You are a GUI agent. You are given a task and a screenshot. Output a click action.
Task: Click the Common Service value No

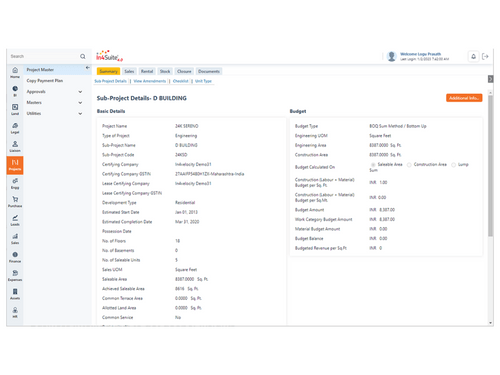click(x=178, y=317)
